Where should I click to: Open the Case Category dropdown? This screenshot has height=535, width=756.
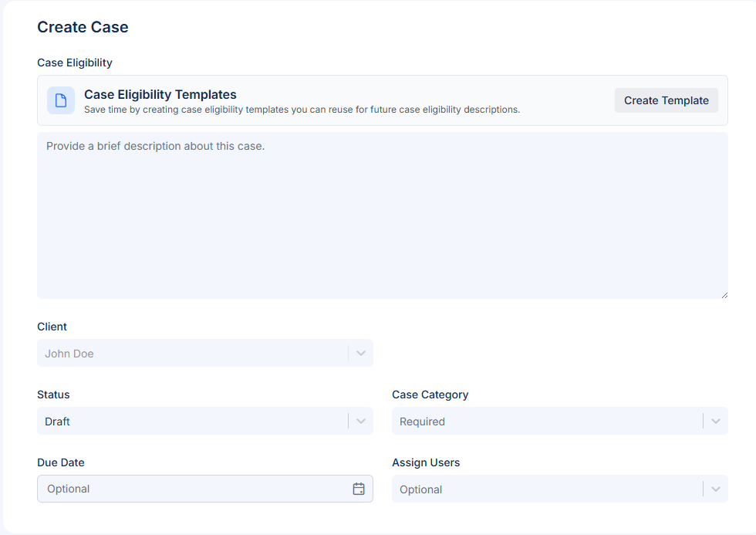coord(559,421)
